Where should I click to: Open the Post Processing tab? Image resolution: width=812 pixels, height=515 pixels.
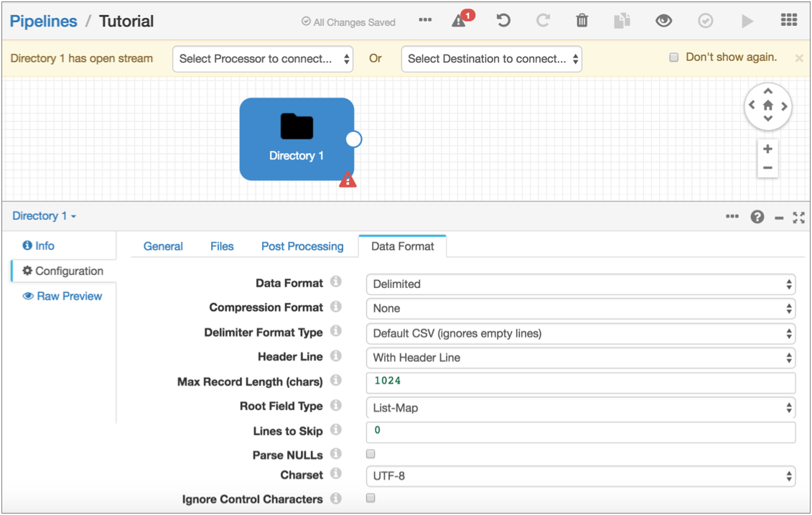pos(302,246)
